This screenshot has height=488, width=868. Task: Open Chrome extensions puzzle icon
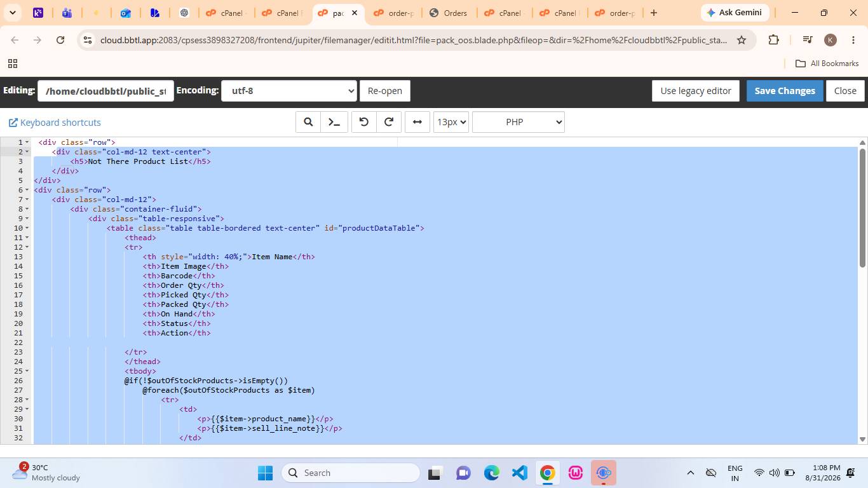(x=773, y=40)
